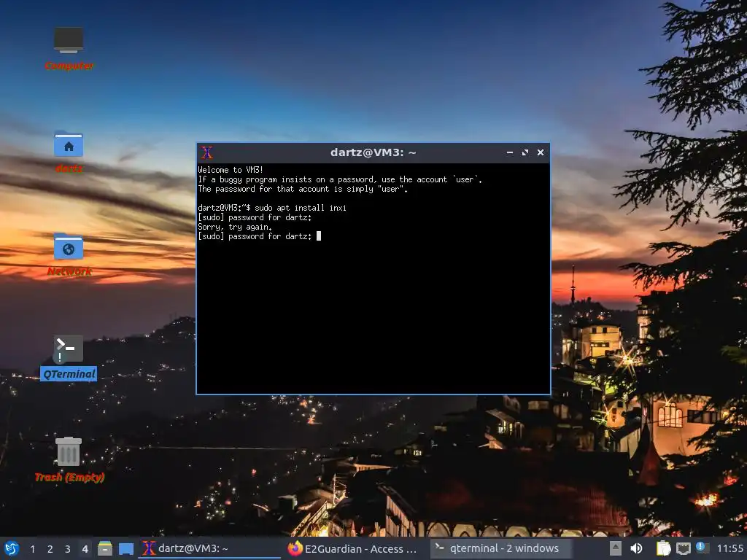Open the qterminal - 2 windows taskbar group
This screenshot has height=560, width=747.
click(x=500, y=548)
